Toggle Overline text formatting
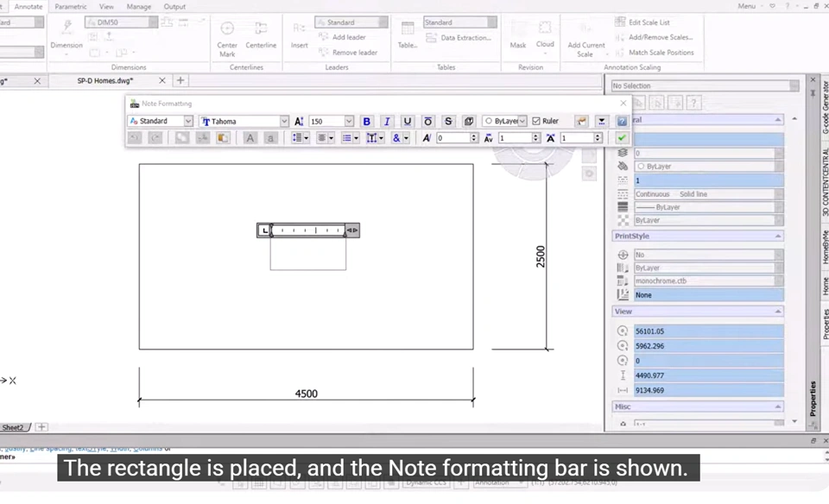Image resolution: width=829 pixels, height=504 pixels. [427, 121]
